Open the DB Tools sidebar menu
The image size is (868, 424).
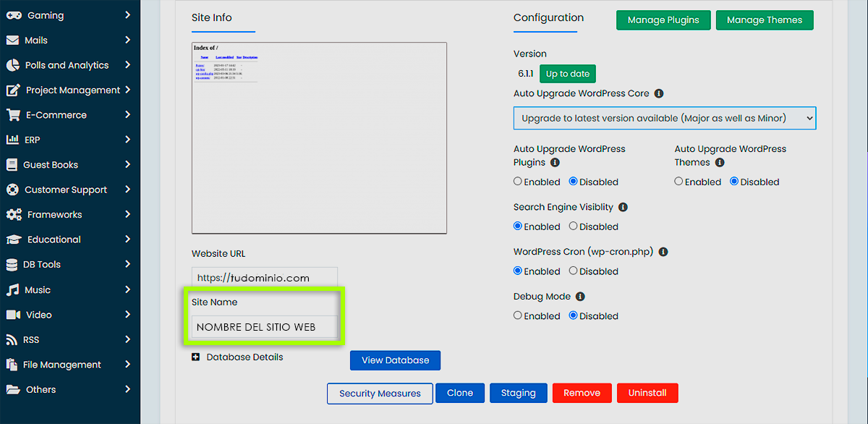[42, 265]
